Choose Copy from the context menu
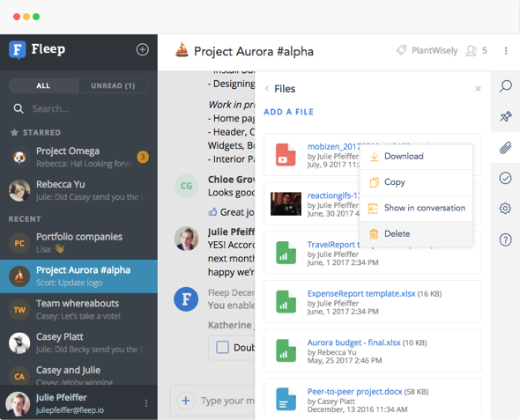 pos(416,182)
